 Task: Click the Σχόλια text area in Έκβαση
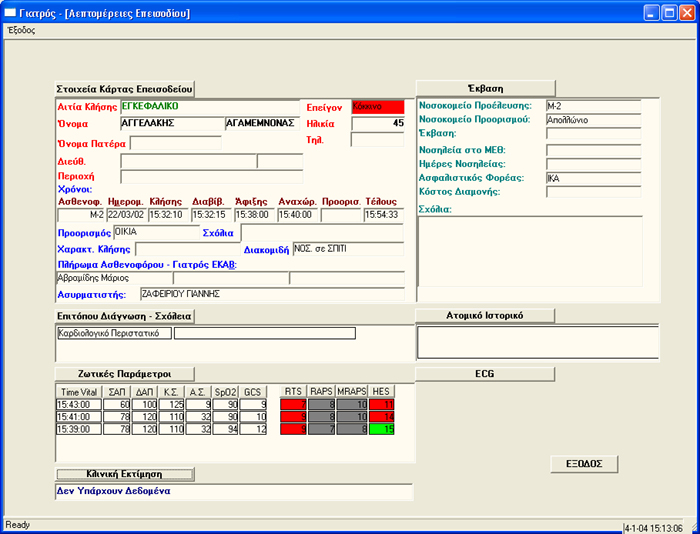tap(530, 251)
